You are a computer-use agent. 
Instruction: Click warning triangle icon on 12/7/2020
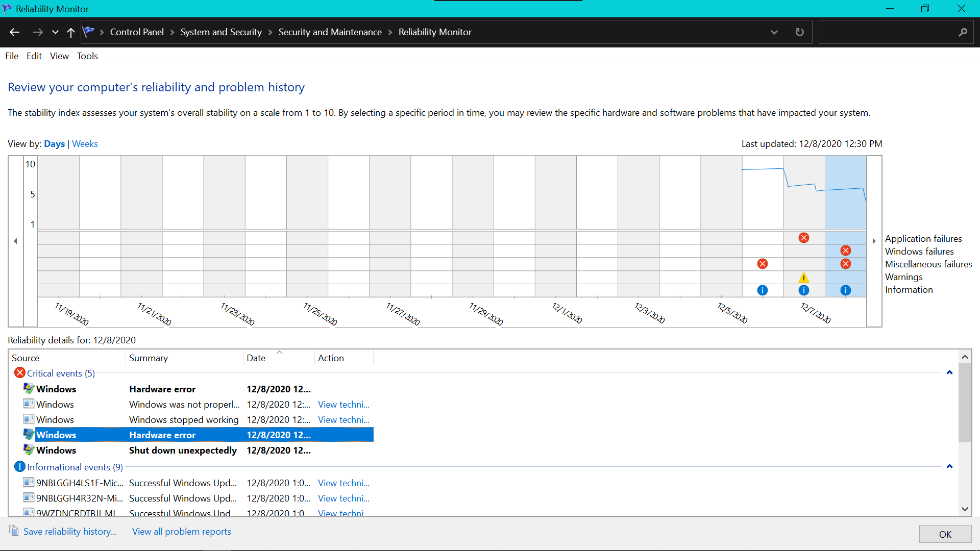tap(804, 278)
